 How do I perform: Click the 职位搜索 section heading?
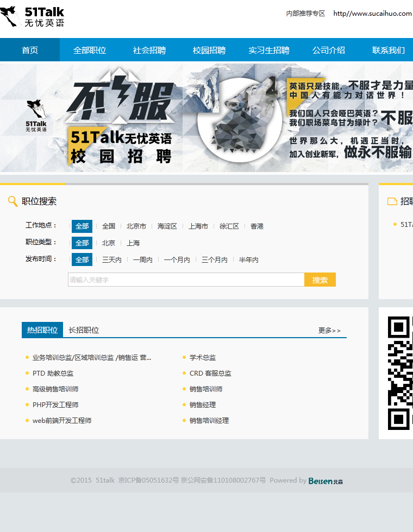pyautogui.click(x=39, y=201)
